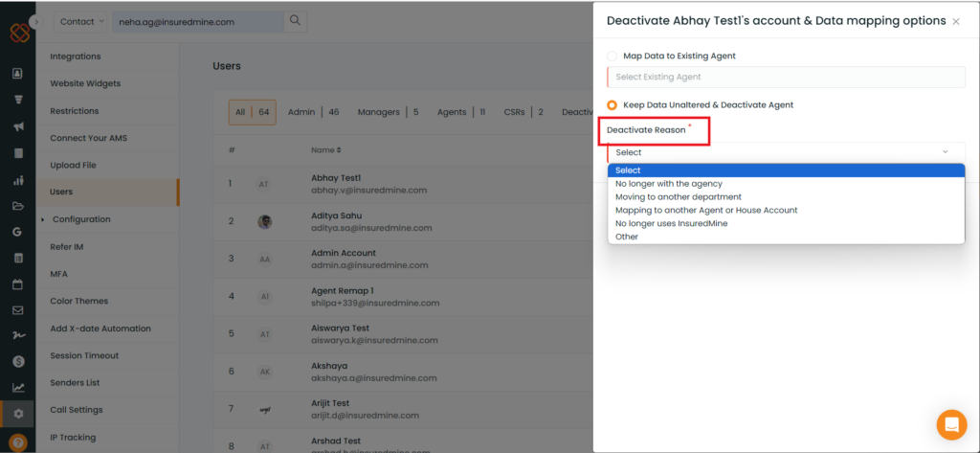Open the settings gear sidebar icon
The width and height of the screenshot is (980, 453).
[x=18, y=414]
